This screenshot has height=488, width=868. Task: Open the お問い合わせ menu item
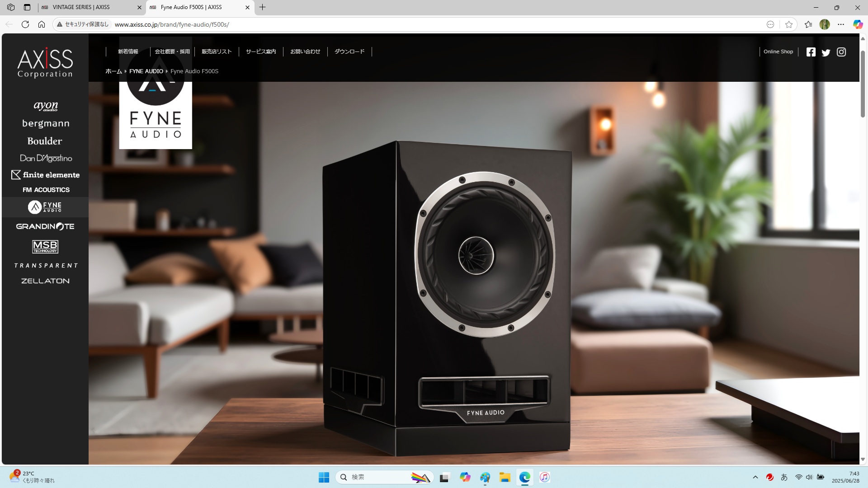pos(305,52)
